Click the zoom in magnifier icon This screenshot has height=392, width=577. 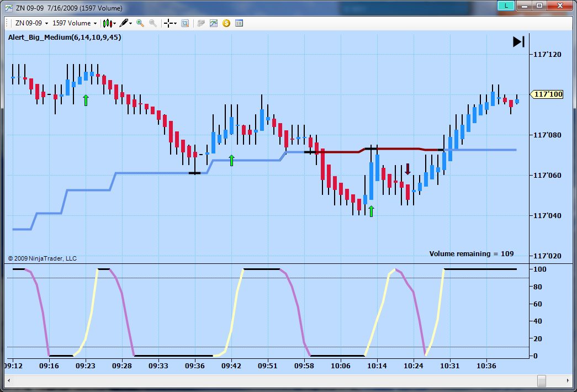(140, 23)
